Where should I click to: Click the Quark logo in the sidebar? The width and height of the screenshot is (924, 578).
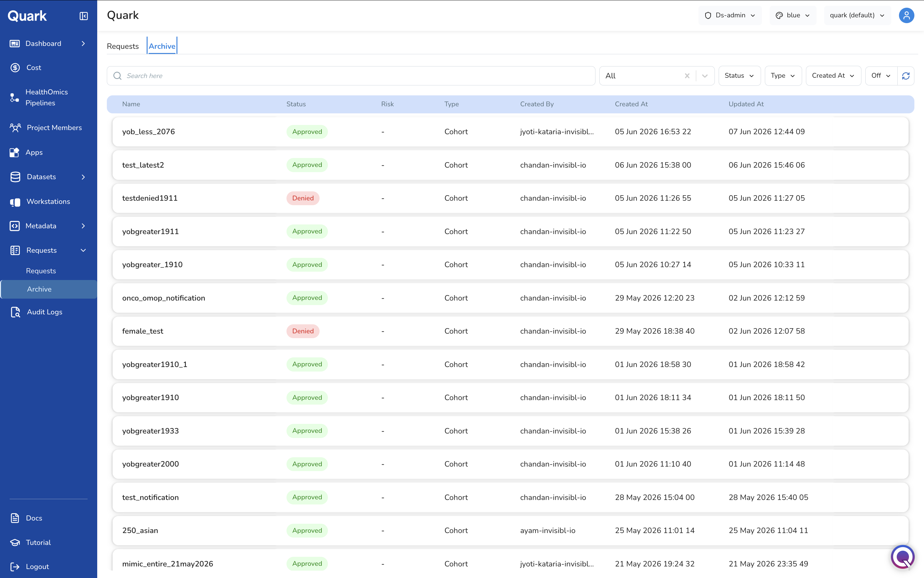click(27, 16)
